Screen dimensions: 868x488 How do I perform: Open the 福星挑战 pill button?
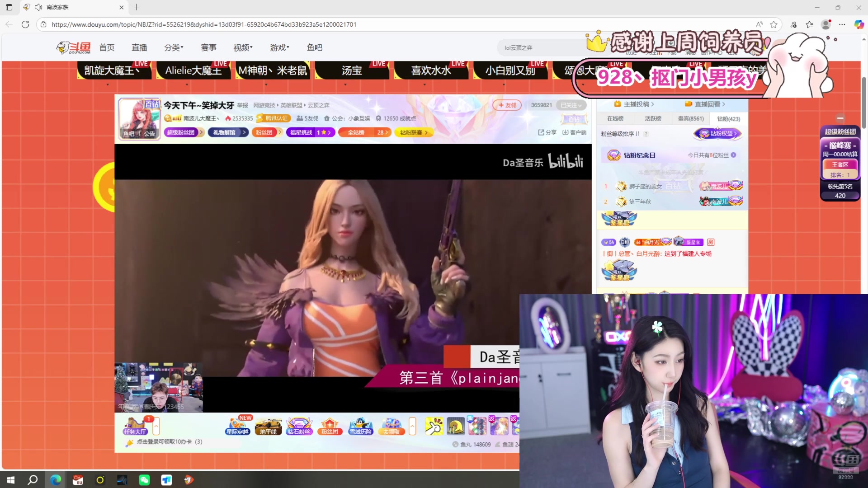311,132
